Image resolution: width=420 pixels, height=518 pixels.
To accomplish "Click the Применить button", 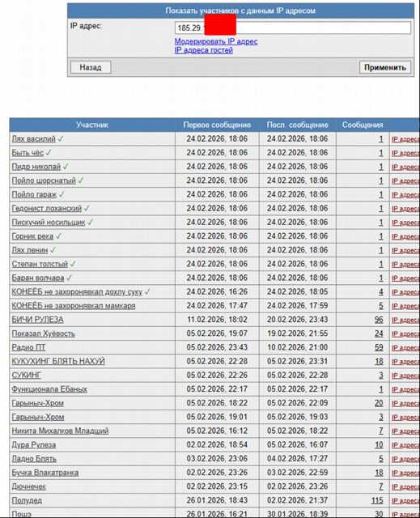I will click(385, 67).
